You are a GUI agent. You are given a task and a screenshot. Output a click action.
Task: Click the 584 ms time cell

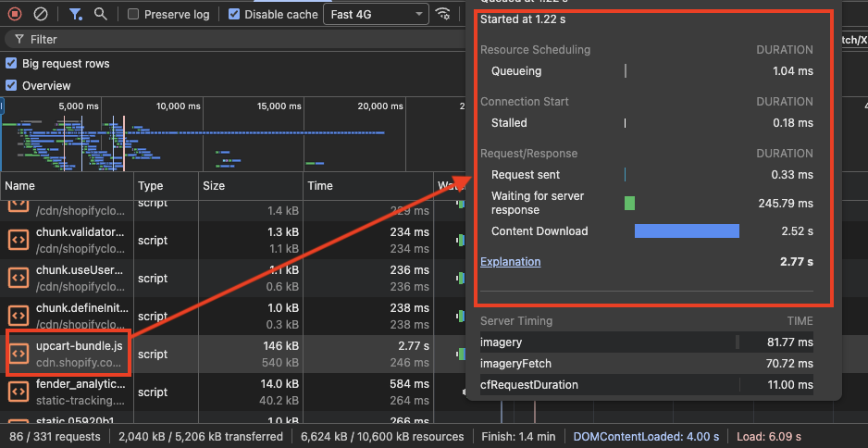click(409, 384)
